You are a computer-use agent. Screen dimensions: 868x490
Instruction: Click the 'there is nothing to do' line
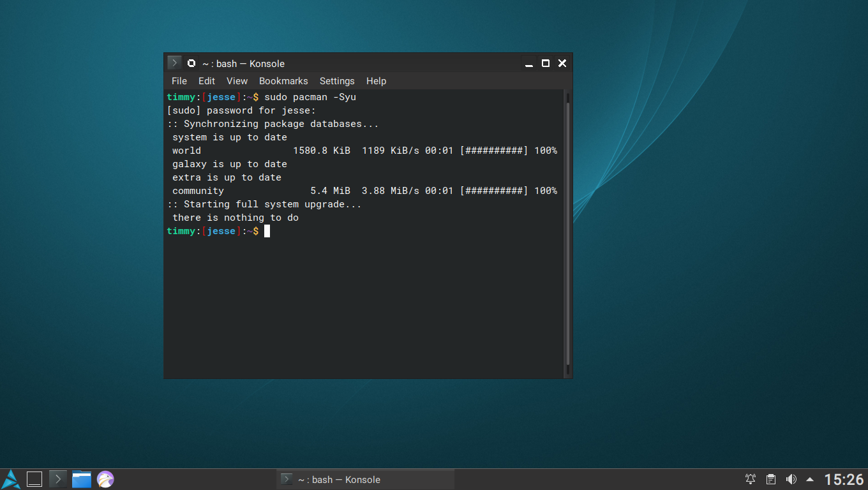(236, 218)
